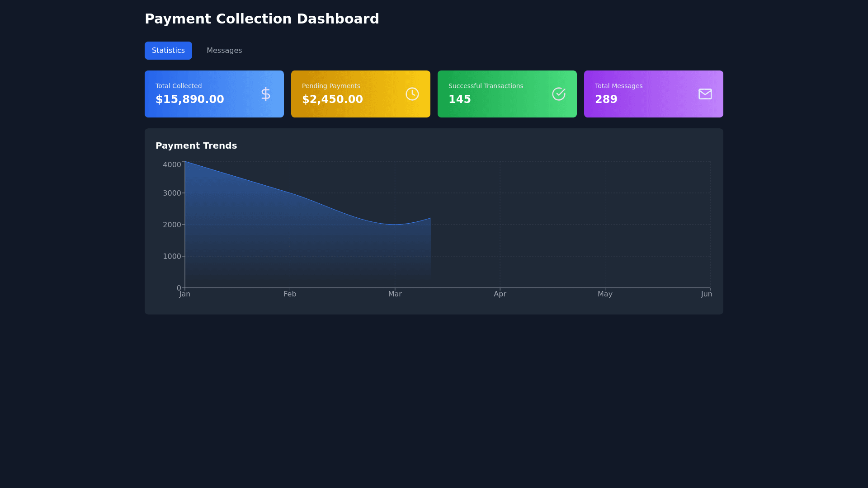Click the Feb label on chart axis
This screenshot has width=868, height=488.
click(x=290, y=294)
